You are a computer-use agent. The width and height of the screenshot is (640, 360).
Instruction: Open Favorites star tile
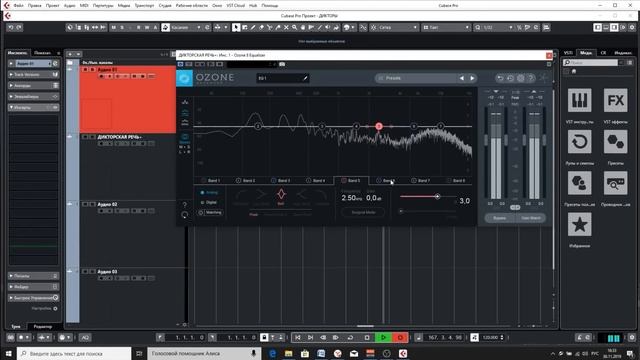580,224
